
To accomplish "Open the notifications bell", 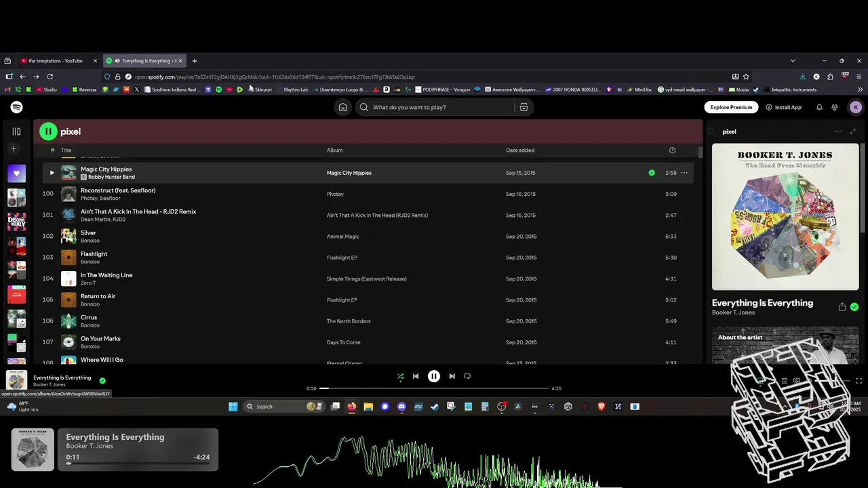I will pos(819,107).
